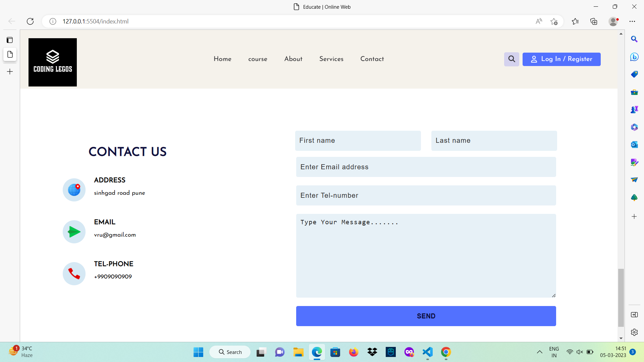Viewport: 644px width, 362px height.
Task: Click the Log In / Register button
Action: click(561, 59)
